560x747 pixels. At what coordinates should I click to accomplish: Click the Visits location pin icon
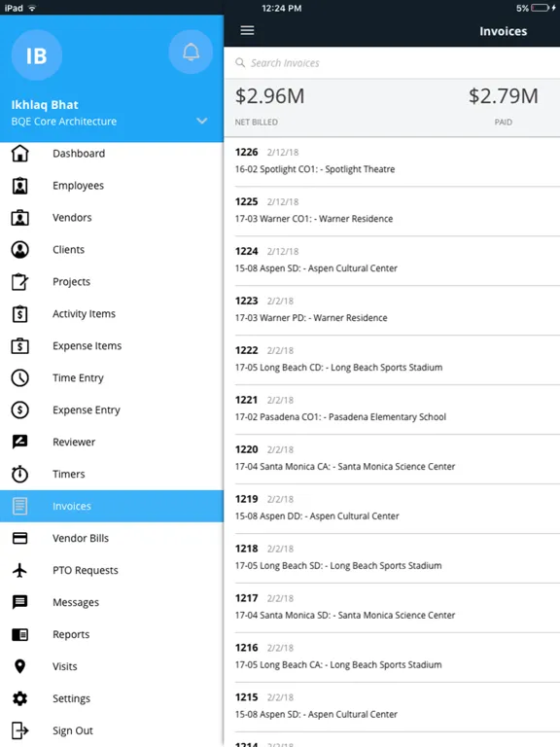(x=20, y=666)
